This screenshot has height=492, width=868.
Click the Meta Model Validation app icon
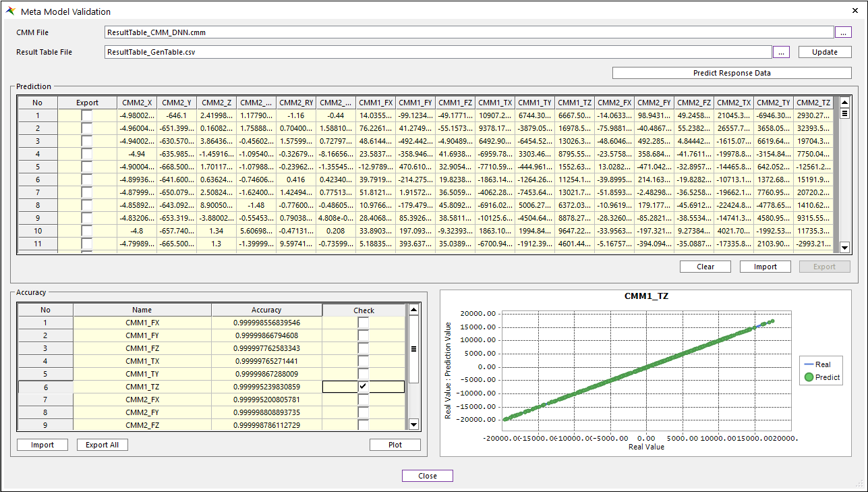pyautogui.click(x=10, y=11)
